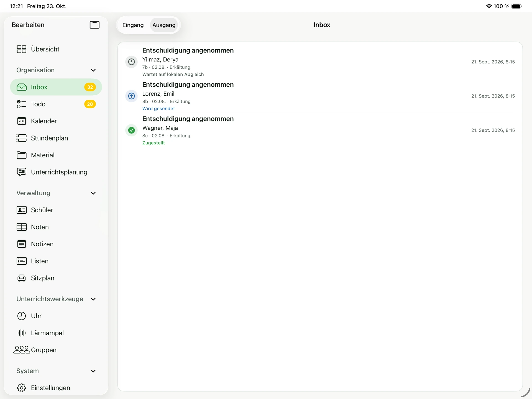Click the Uhr clock icon
Viewport: 532px width, 399px height.
click(x=22, y=316)
